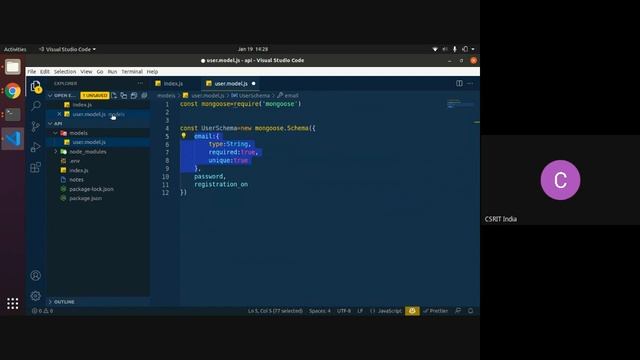
Task: Open the Accounts menu in activity bar
Action: coord(36,276)
